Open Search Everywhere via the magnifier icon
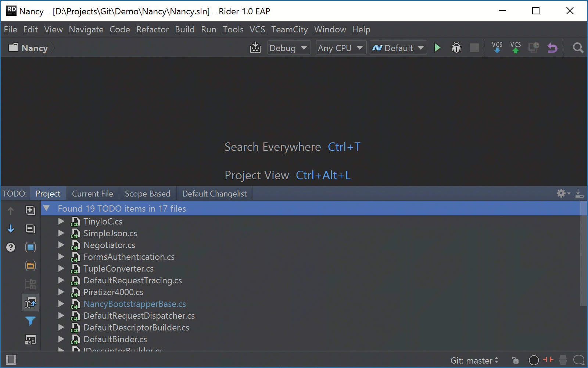This screenshot has height=368, width=588. pos(577,47)
